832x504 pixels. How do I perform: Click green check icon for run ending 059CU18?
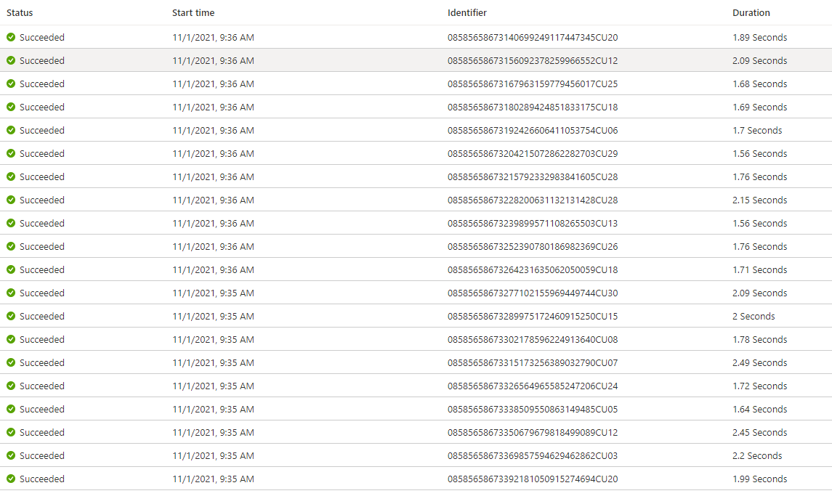coord(11,270)
